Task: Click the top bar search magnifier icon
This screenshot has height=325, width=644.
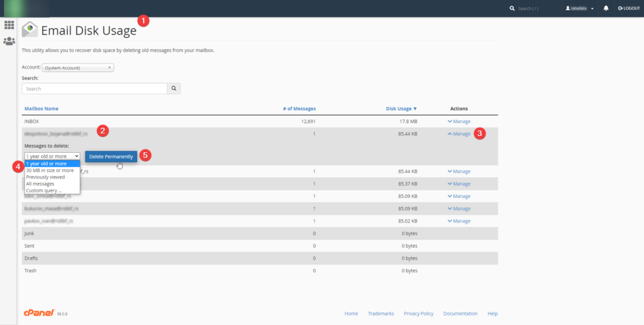Action: [x=512, y=8]
